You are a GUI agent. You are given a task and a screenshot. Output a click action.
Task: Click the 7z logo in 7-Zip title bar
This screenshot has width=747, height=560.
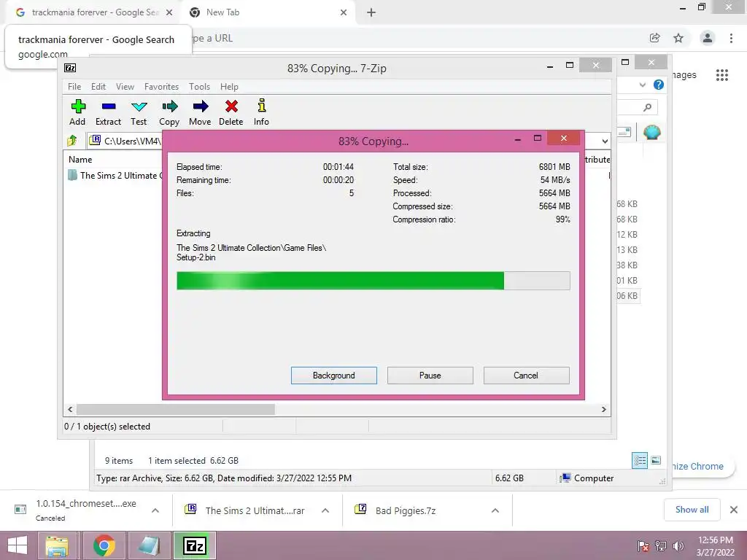click(70, 68)
